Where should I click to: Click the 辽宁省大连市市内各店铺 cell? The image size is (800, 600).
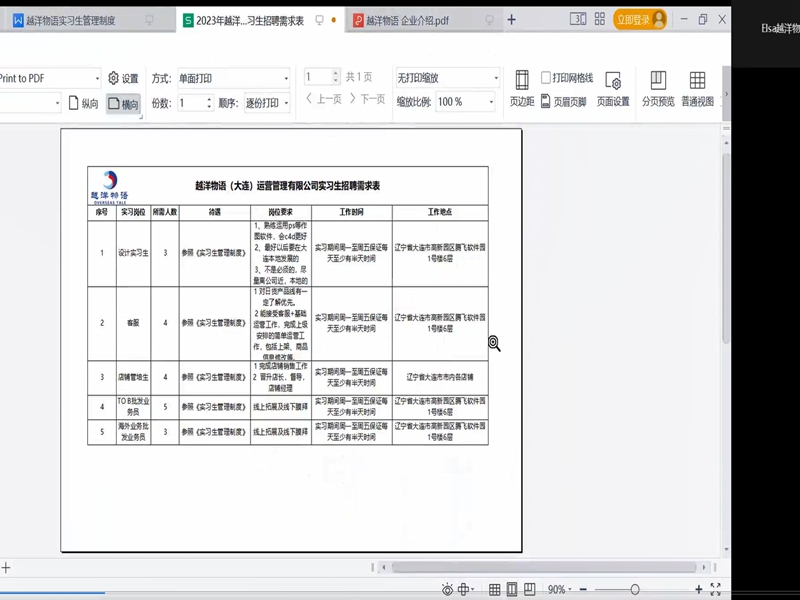coord(440,378)
